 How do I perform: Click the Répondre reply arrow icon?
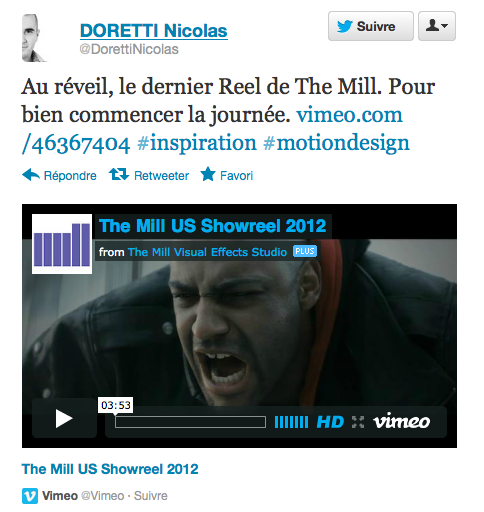coord(31,175)
